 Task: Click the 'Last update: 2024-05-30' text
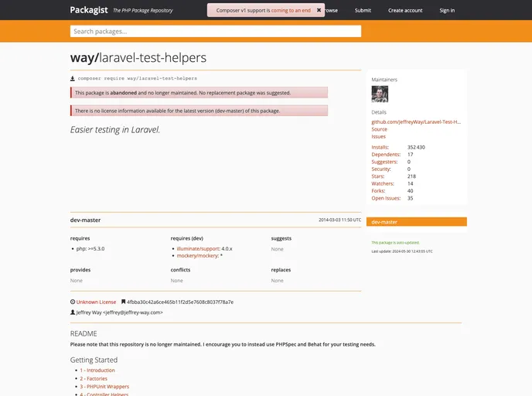point(402,251)
